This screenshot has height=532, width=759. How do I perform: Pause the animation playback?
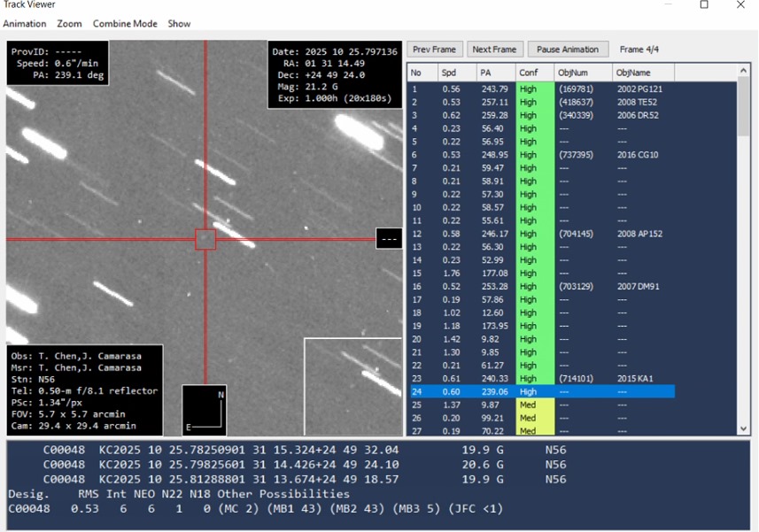(567, 50)
